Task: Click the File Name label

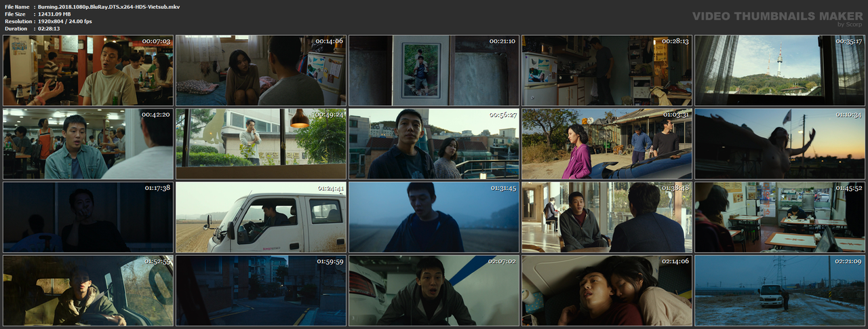Action: (17, 6)
